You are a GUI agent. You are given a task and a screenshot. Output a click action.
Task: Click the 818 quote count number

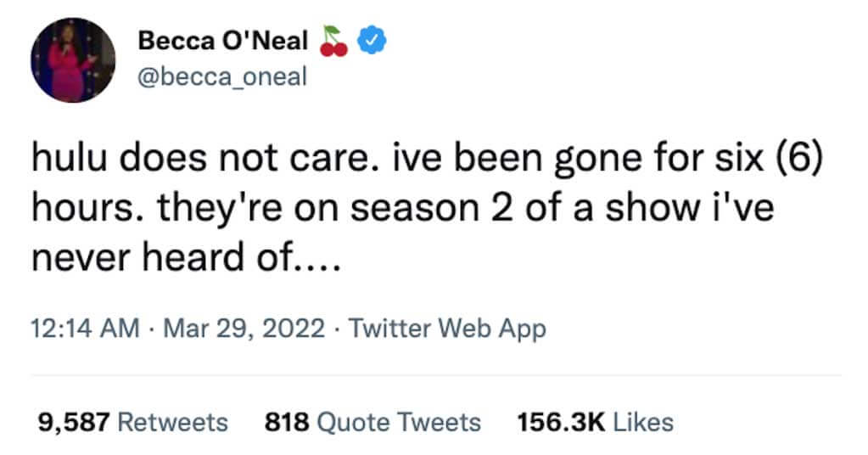(287, 423)
